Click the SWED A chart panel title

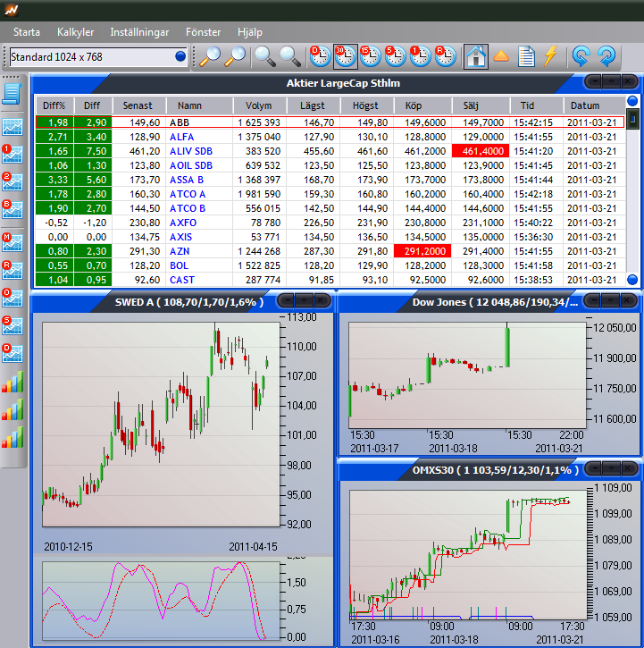[x=189, y=302]
